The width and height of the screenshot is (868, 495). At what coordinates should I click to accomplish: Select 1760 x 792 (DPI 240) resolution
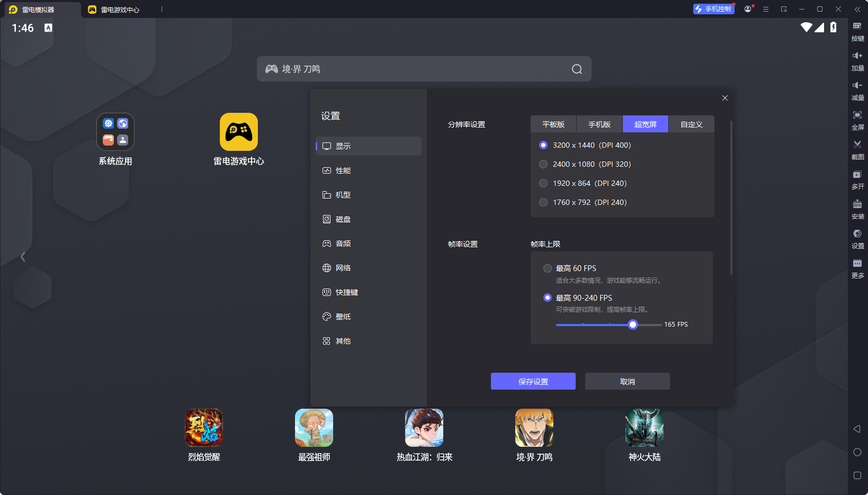[543, 202]
